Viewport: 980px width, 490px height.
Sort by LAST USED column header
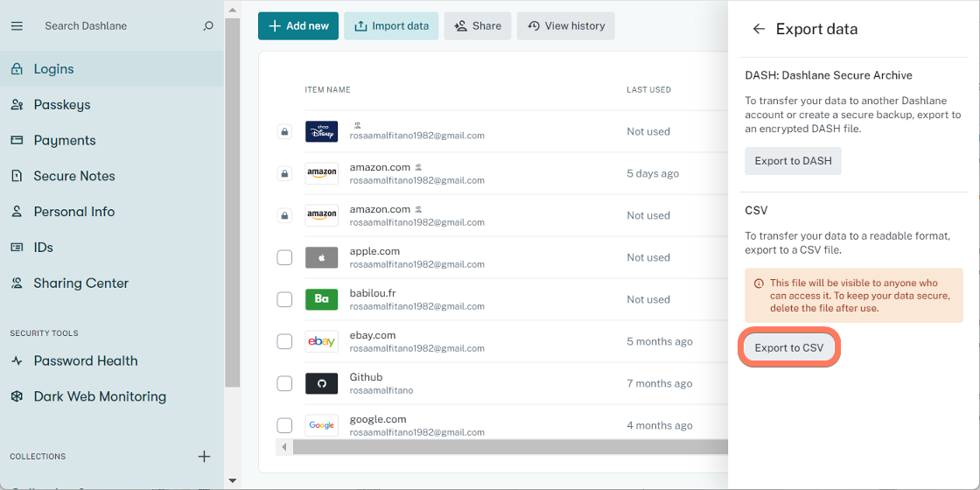tap(648, 90)
